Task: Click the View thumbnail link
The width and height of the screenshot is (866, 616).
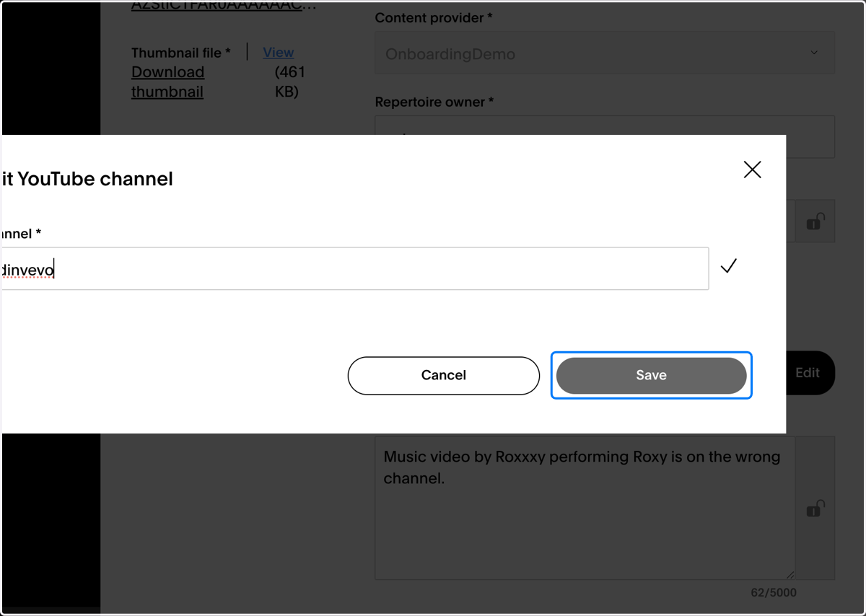Action: 278,52
